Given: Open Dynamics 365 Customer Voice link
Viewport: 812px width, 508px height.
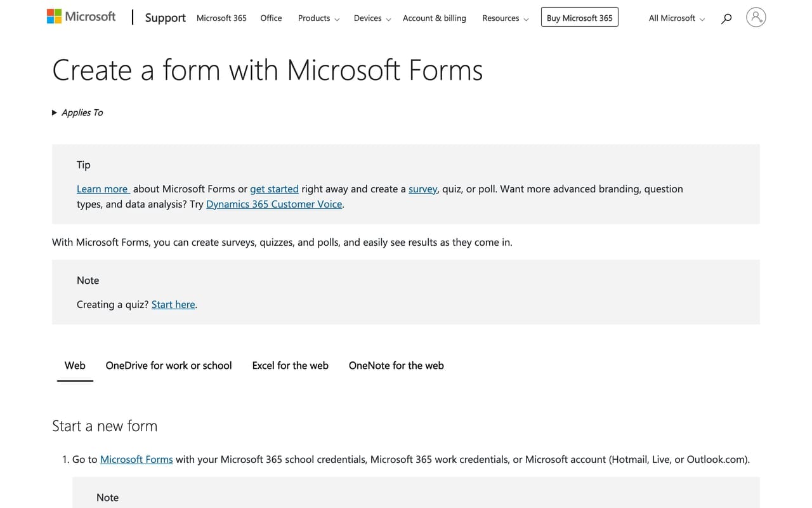Looking at the screenshot, I should click(274, 204).
